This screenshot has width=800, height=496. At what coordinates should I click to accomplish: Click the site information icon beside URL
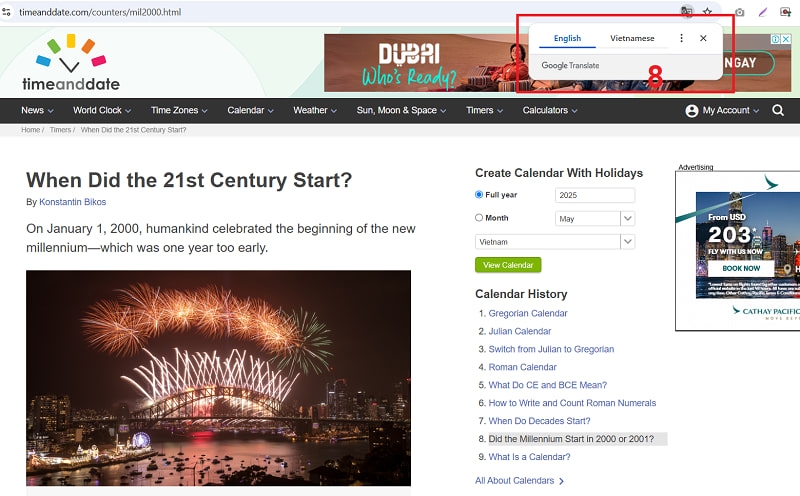6,12
